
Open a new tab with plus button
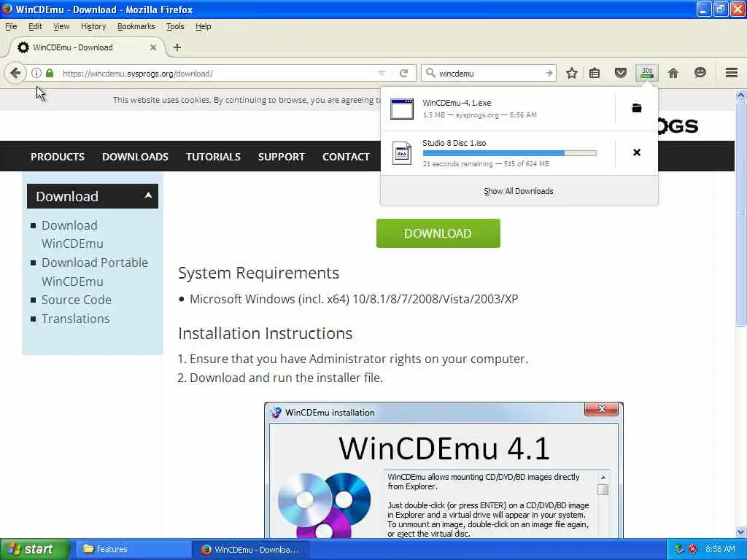pos(177,47)
